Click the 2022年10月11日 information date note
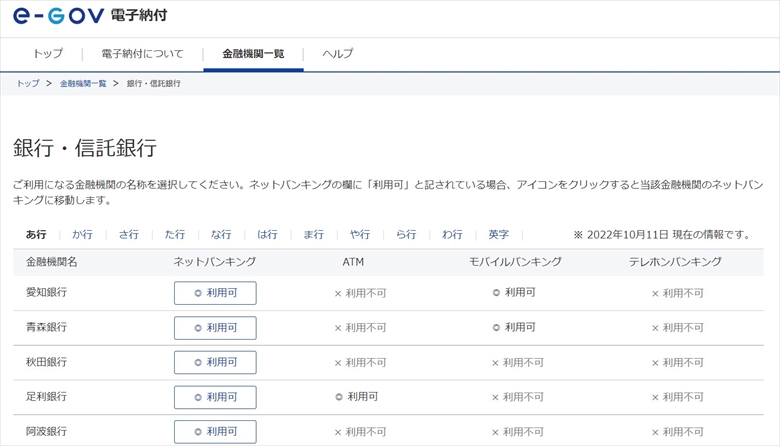 coord(662,235)
